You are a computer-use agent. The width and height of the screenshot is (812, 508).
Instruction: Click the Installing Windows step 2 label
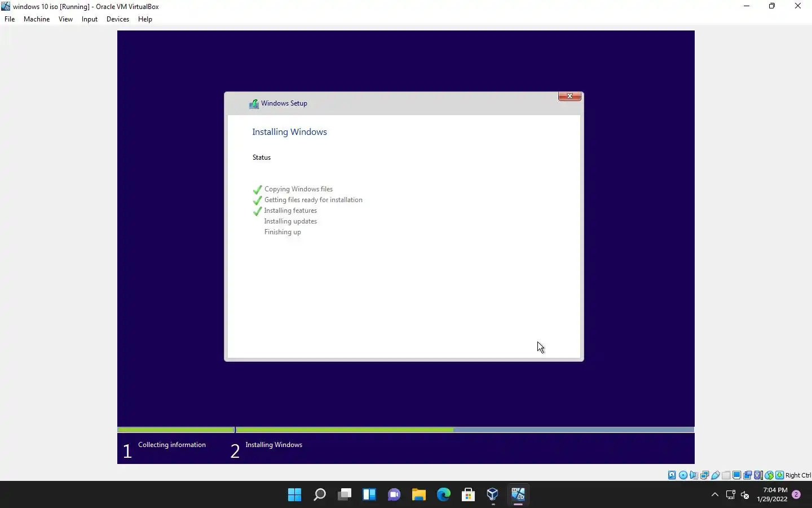[x=273, y=445]
